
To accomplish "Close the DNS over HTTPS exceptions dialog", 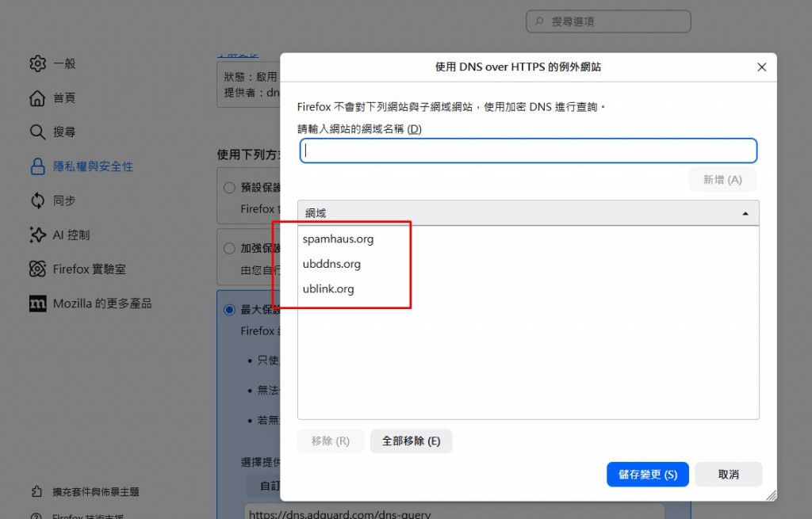I will click(761, 67).
